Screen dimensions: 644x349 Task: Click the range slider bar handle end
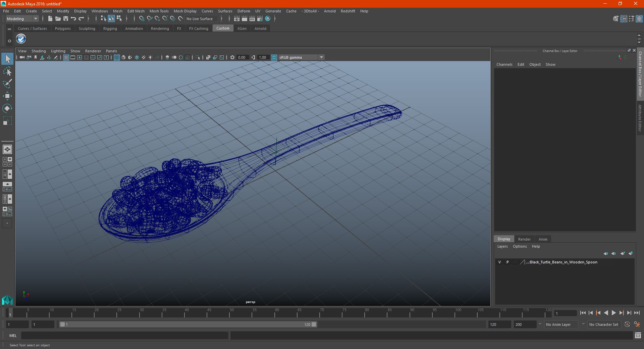click(x=314, y=325)
